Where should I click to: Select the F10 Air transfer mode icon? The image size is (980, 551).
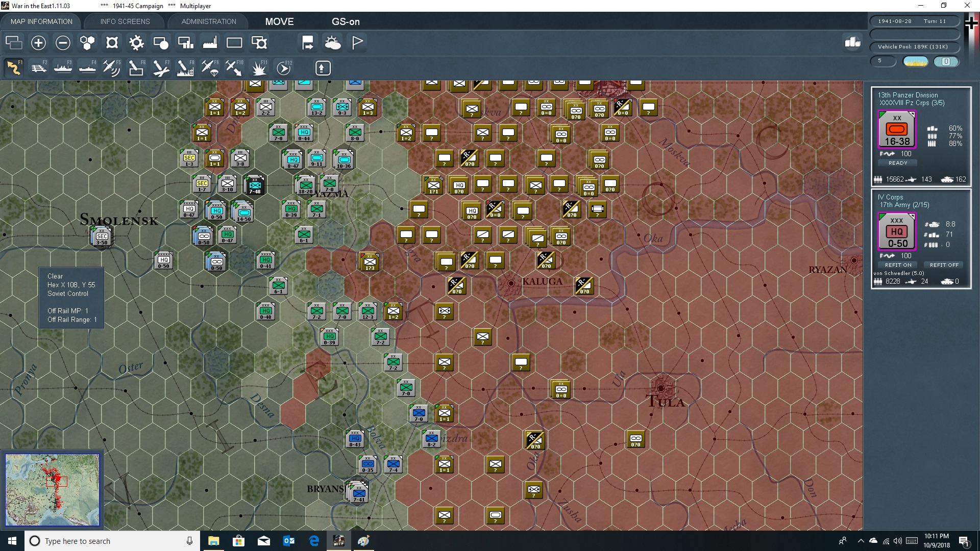click(x=234, y=68)
